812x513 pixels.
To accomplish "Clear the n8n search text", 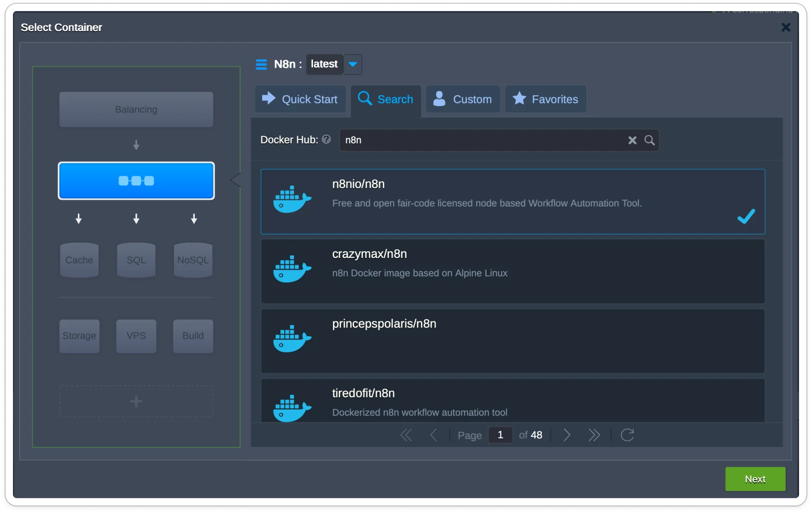I will [632, 140].
